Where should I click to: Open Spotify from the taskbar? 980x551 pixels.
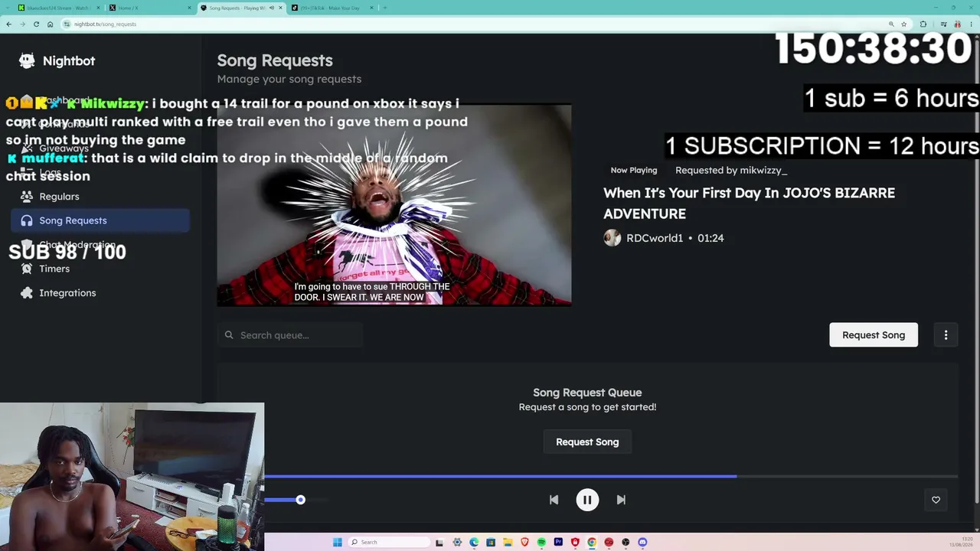(541, 542)
